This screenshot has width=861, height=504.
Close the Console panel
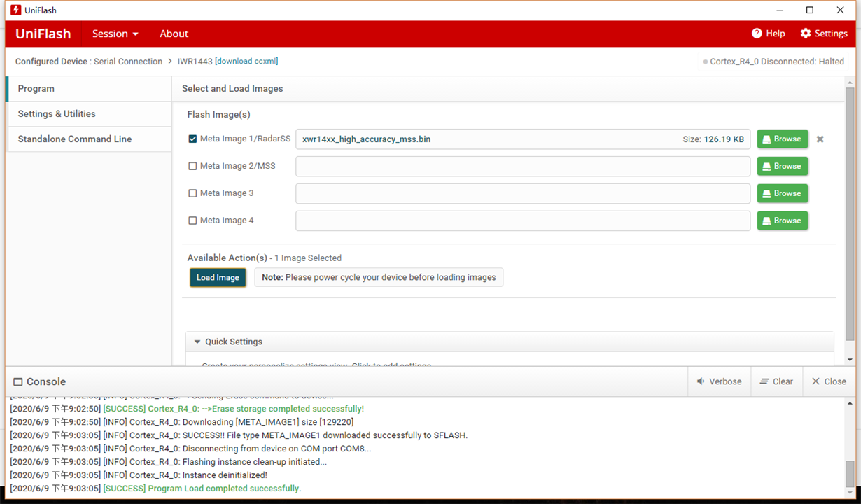tap(829, 381)
